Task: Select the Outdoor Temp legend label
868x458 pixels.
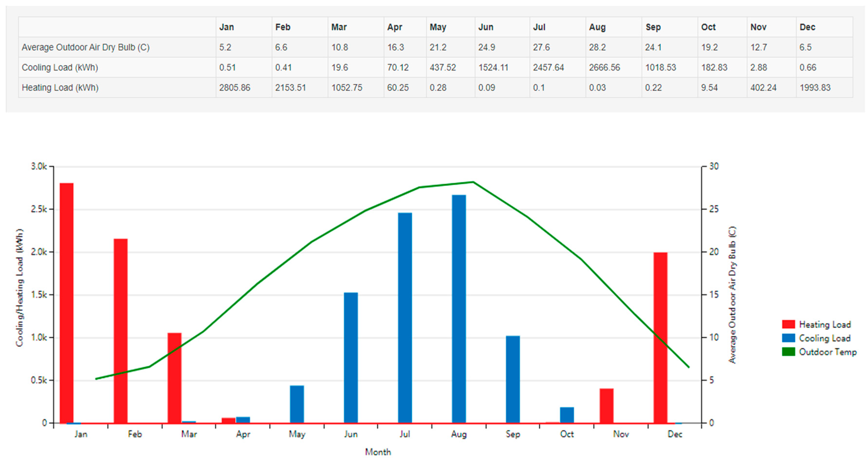Action: [x=828, y=352]
